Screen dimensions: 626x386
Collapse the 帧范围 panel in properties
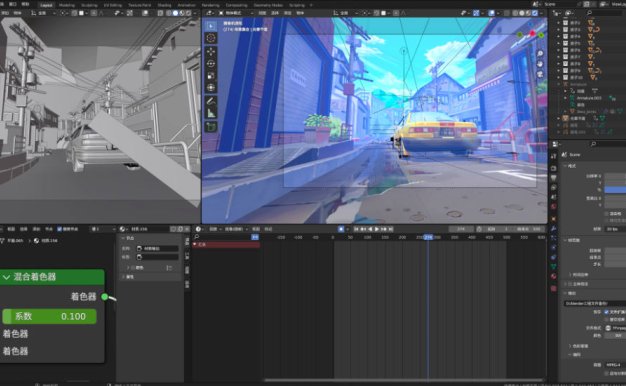pyautogui.click(x=565, y=240)
